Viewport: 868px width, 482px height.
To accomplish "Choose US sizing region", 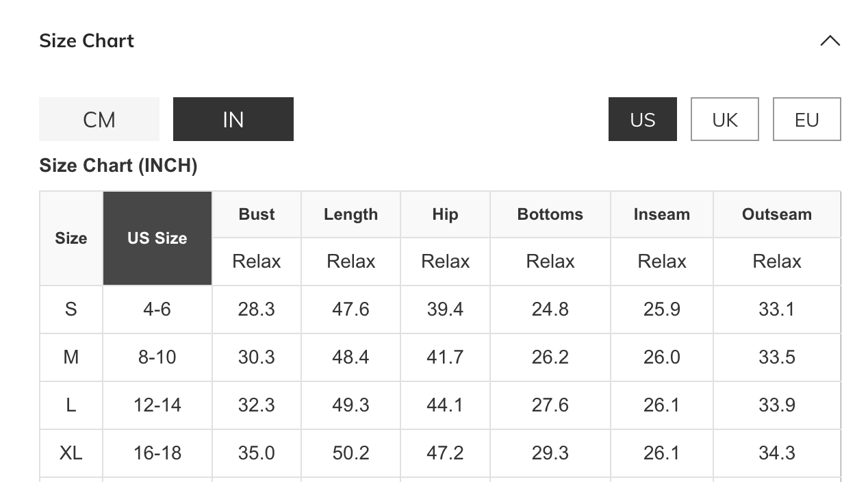I will (x=642, y=119).
